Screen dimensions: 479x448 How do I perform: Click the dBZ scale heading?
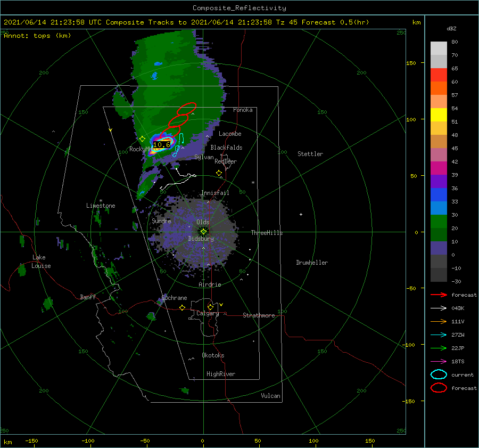tap(451, 28)
